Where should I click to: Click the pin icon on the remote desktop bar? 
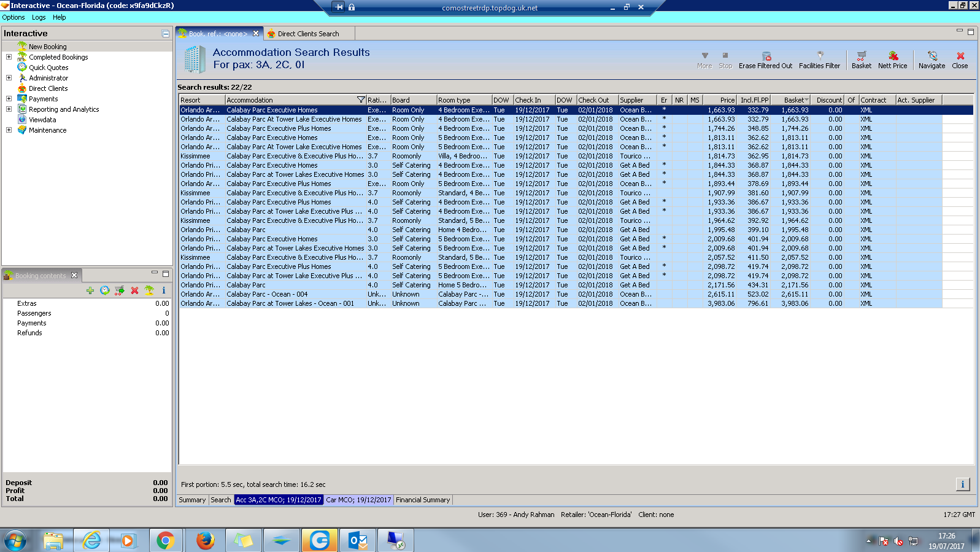[x=339, y=7]
